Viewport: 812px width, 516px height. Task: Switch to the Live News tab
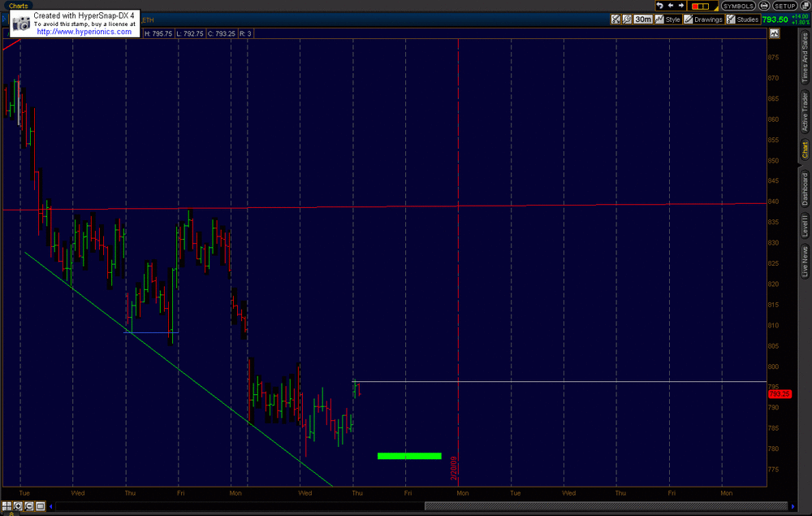click(805, 261)
